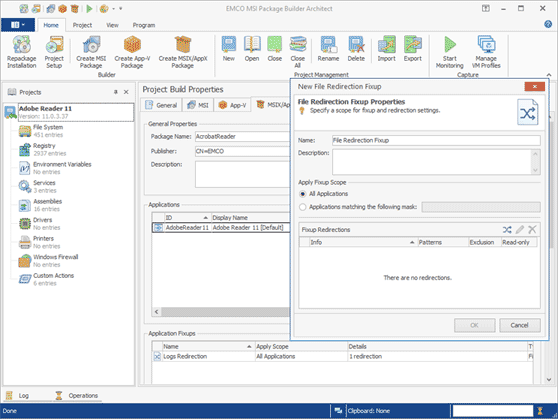Image resolution: width=558 pixels, height=419 pixels.
Task: Click Start Monitoring icon
Action: point(450,52)
